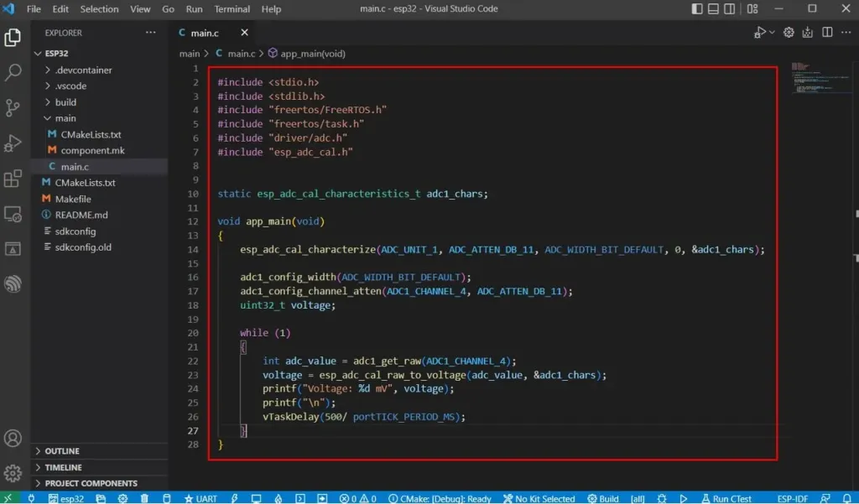Launch CMake debugger bug icon

click(662, 498)
